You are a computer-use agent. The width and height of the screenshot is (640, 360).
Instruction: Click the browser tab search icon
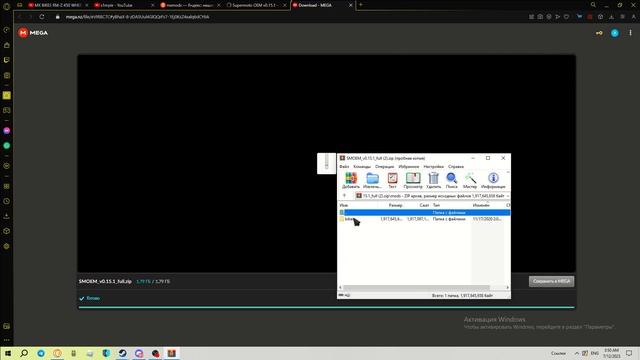click(x=593, y=5)
